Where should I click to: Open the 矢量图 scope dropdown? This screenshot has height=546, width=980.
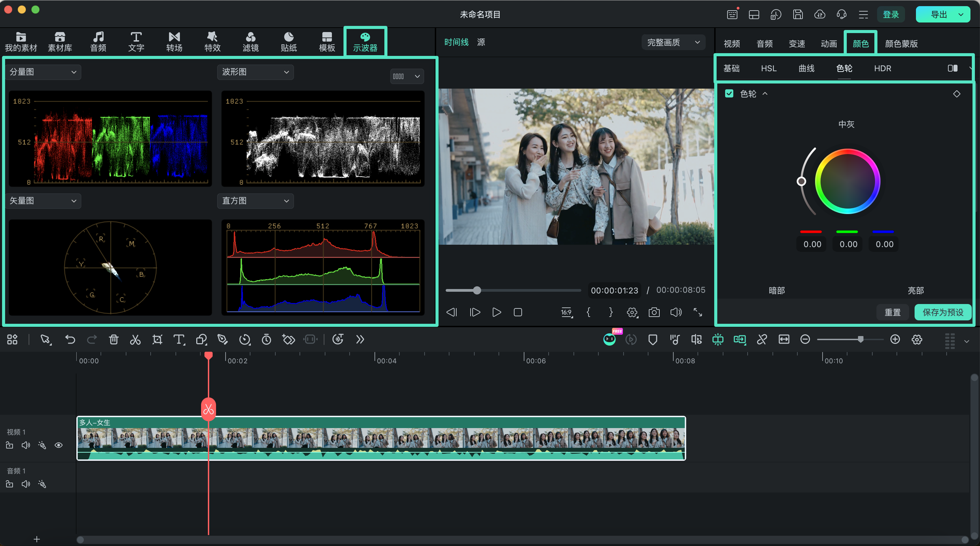pos(43,200)
